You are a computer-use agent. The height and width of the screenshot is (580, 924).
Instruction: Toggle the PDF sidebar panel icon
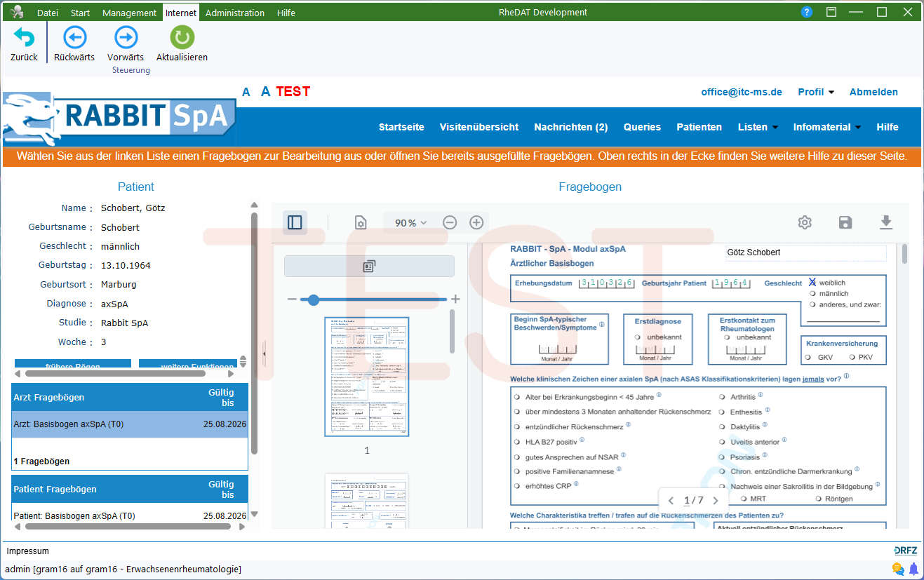tap(295, 222)
